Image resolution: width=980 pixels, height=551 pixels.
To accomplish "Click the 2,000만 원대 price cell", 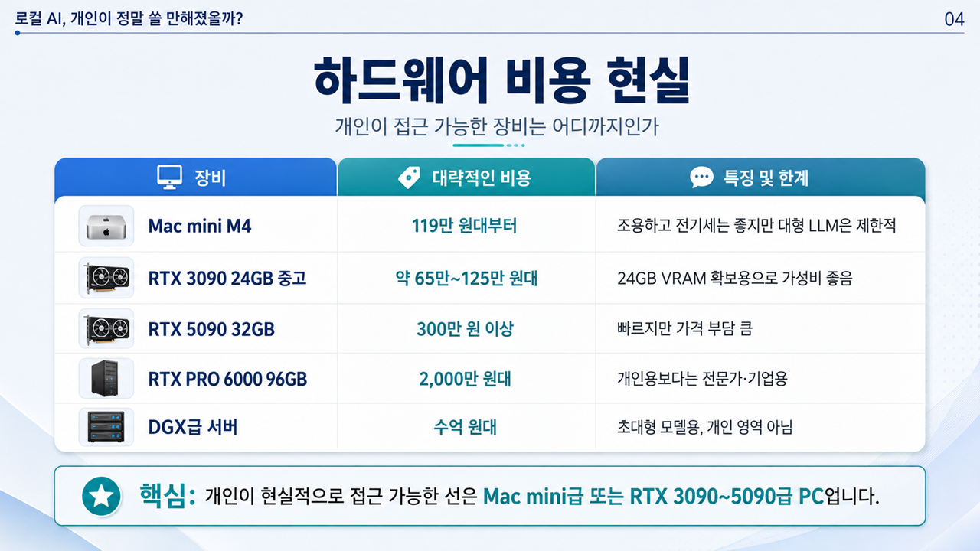I will click(x=465, y=379).
